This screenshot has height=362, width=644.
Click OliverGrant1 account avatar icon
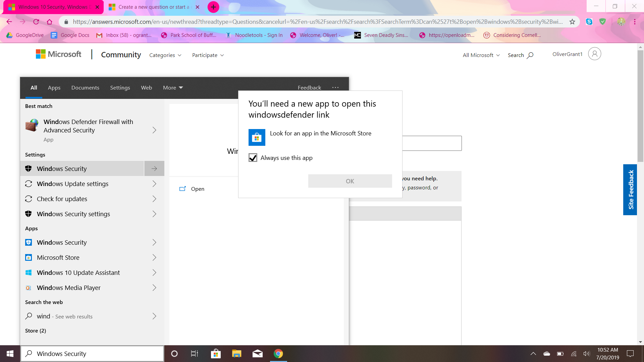coord(594,54)
